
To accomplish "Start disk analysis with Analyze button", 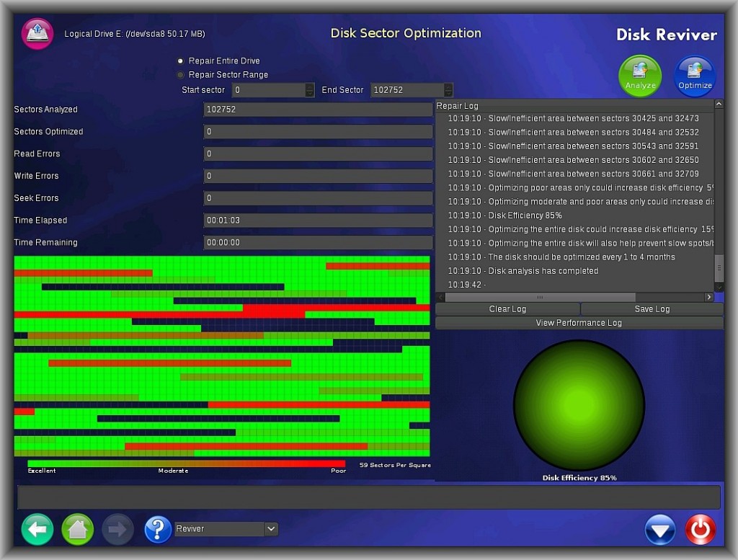I will tap(640, 76).
